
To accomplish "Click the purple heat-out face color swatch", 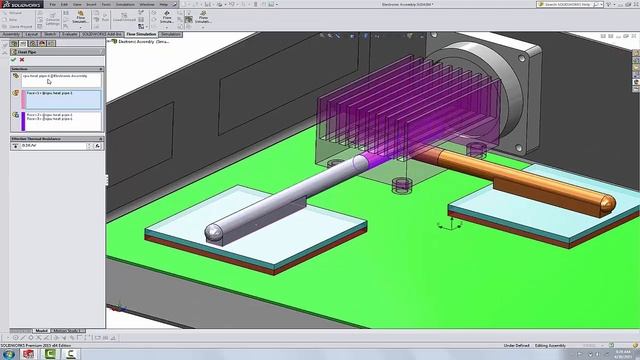I will (x=24, y=122).
